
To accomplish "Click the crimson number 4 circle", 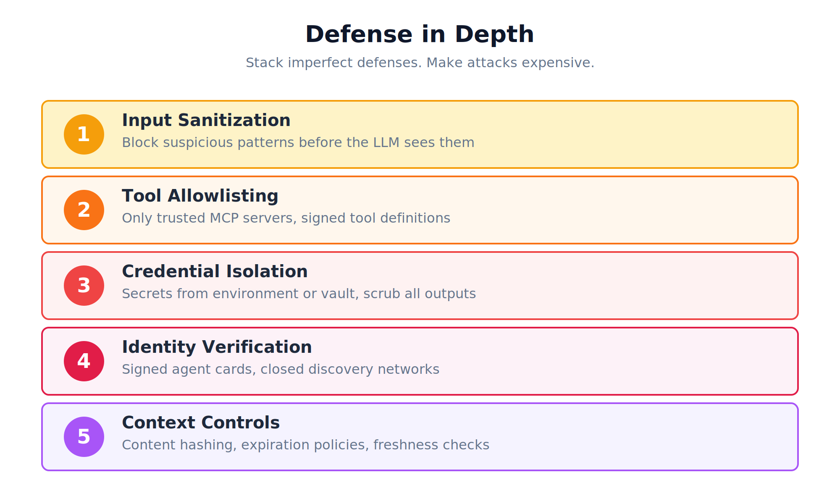I will [84, 361].
